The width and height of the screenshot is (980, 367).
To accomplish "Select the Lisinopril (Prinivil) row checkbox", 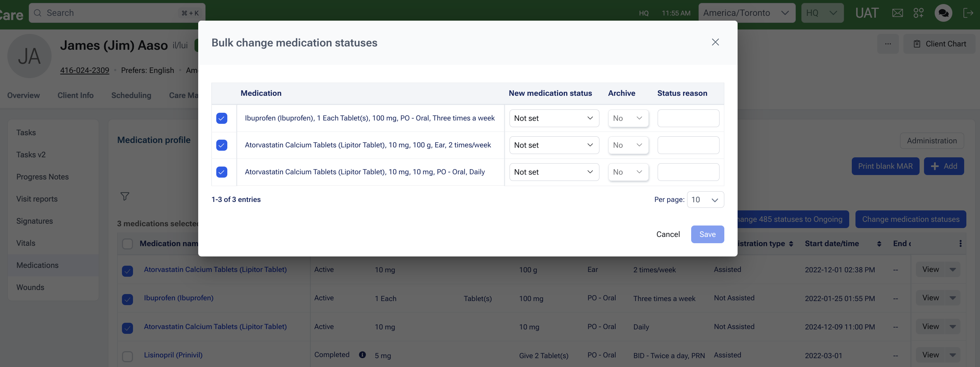I will [127, 356].
